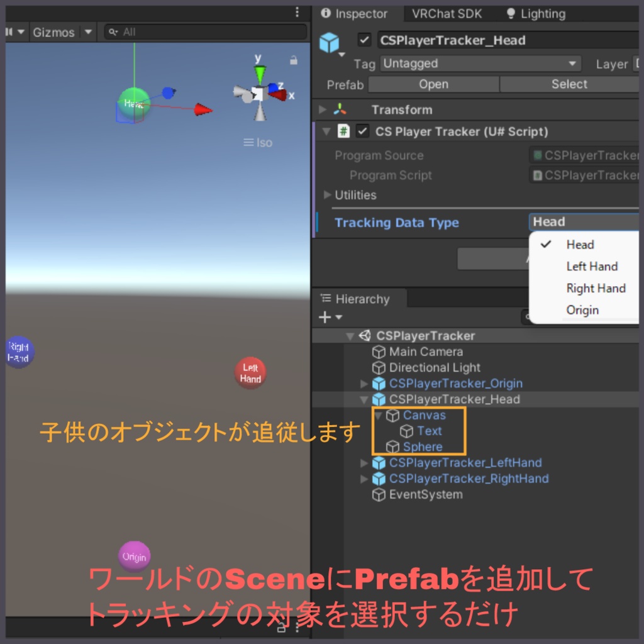Select the EventSystem icon in Hierarchy
The width and height of the screenshot is (644, 644).
point(379,494)
